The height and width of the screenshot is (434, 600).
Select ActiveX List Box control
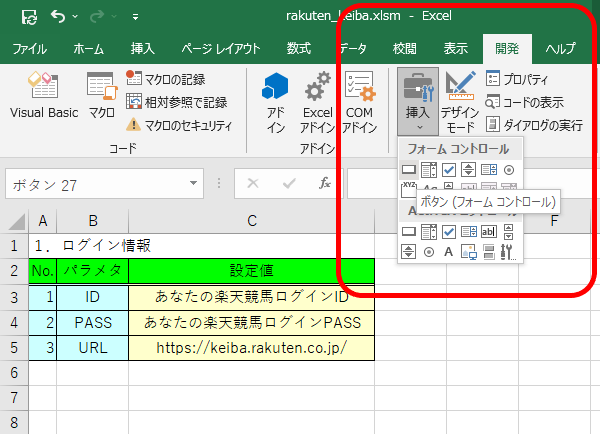pyautogui.click(x=469, y=232)
